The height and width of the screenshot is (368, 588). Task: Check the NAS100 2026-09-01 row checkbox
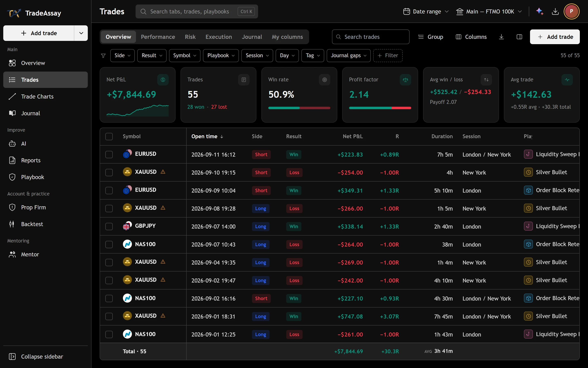[x=109, y=334]
